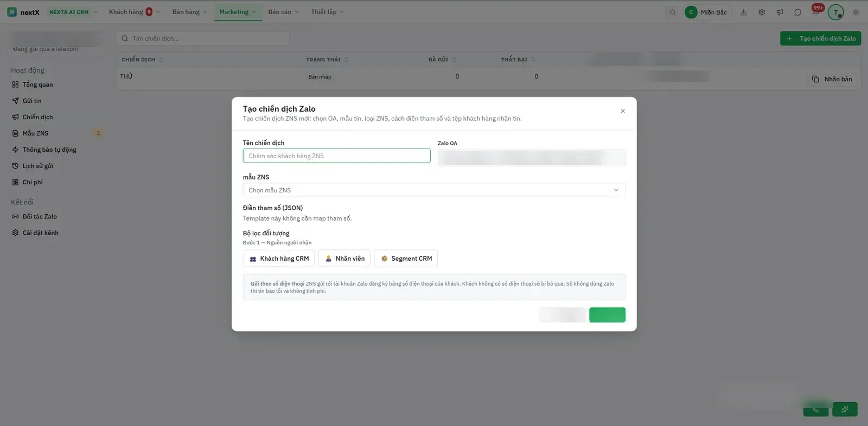
Task: Click the AI sparkle floating button
Action: (x=845, y=409)
